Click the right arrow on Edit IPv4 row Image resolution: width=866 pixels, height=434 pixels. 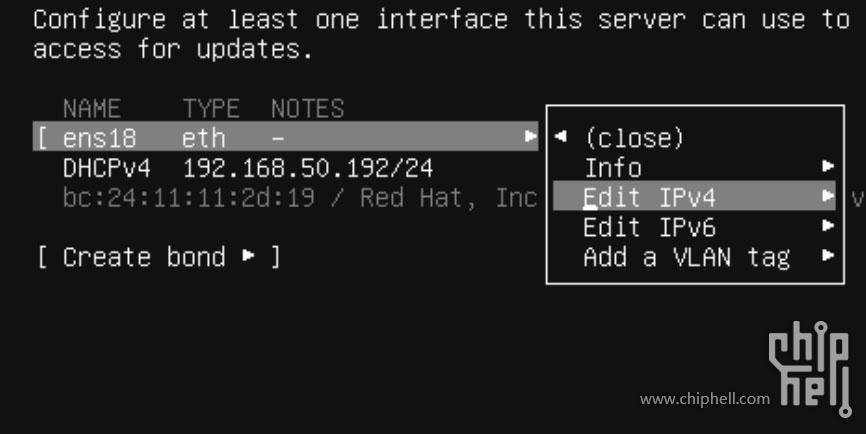click(827, 195)
